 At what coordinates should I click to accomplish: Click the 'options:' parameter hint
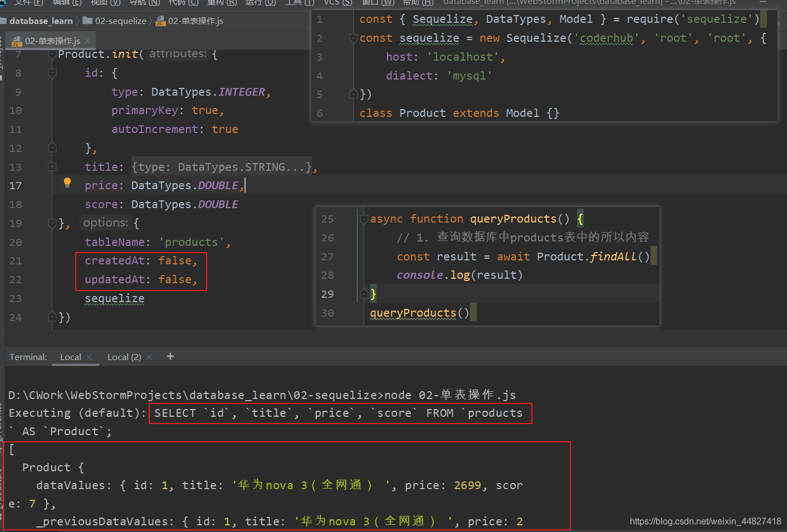tap(105, 223)
